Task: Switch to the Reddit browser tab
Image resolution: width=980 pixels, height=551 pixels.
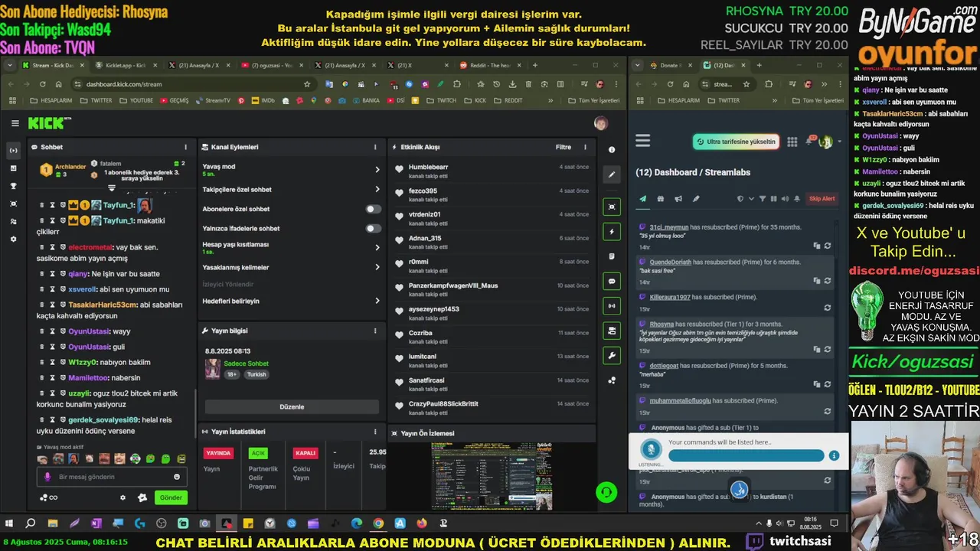Action: pyautogui.click(x=490, y=65)
